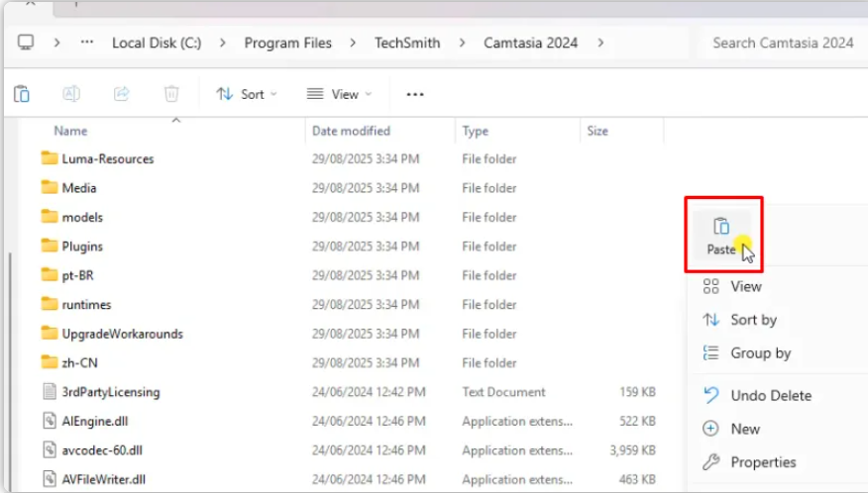Select the Luma-Resources folder
Viewport: 868px width, 493px height.
pos(107,158)
